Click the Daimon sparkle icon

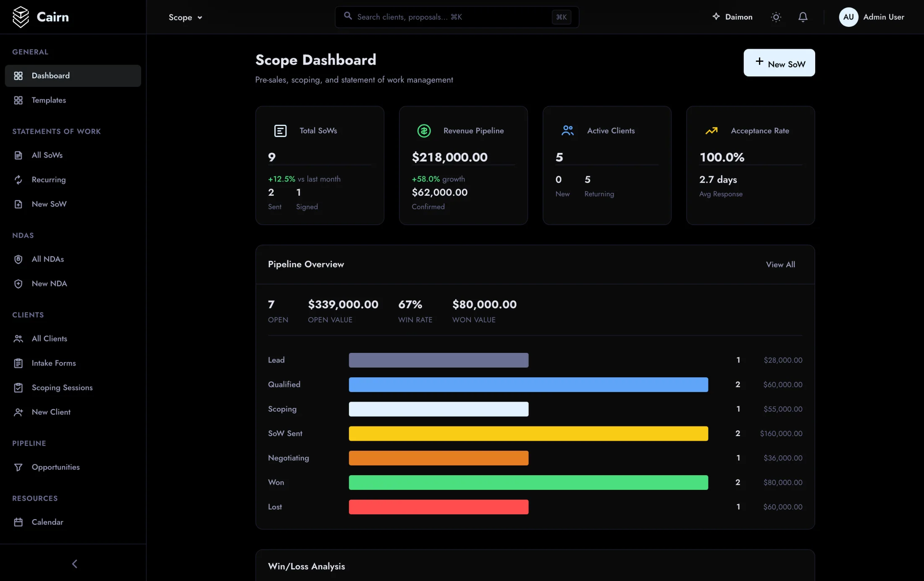(716, 17)
